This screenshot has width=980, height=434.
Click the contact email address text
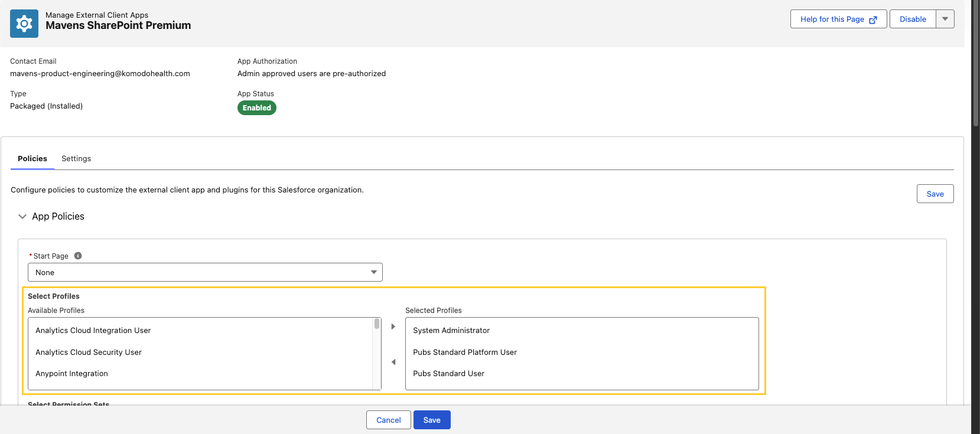point(100,74)
